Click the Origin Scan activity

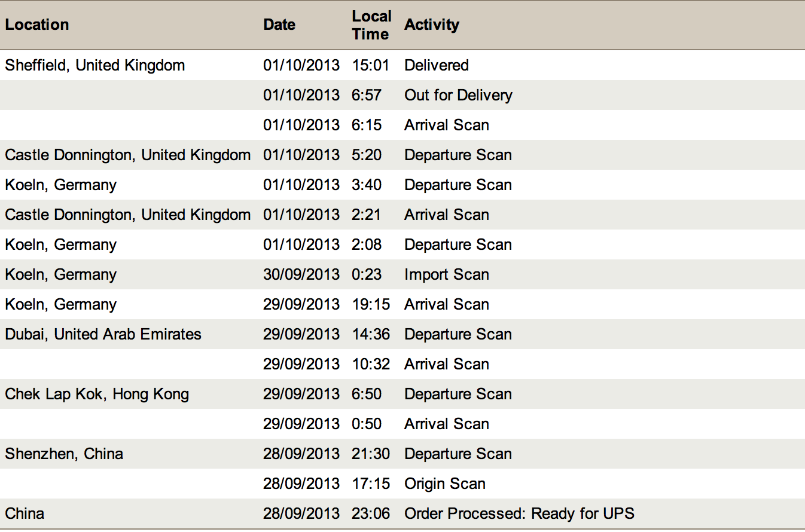[445, 484]
